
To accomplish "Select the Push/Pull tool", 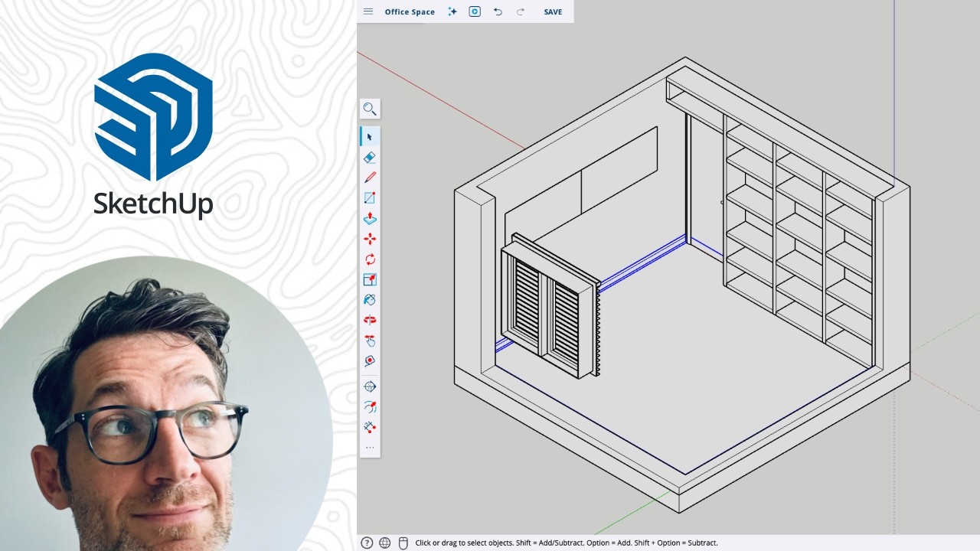I will [370, 218].
